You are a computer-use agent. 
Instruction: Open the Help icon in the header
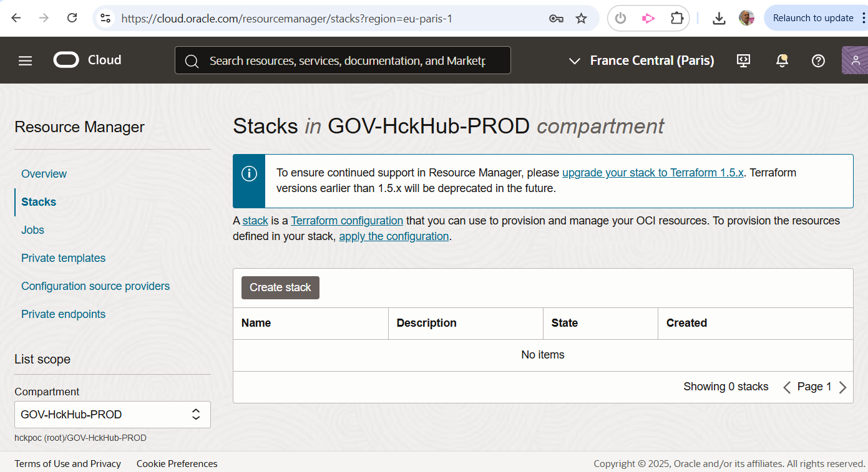point(818,60)
